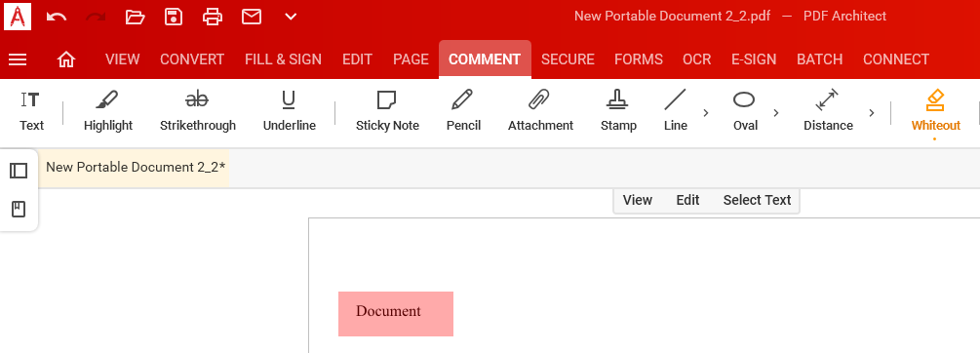
Task: Expand the Oval shape options arrow
Action: pyautogui.click(x=775, y=113)
